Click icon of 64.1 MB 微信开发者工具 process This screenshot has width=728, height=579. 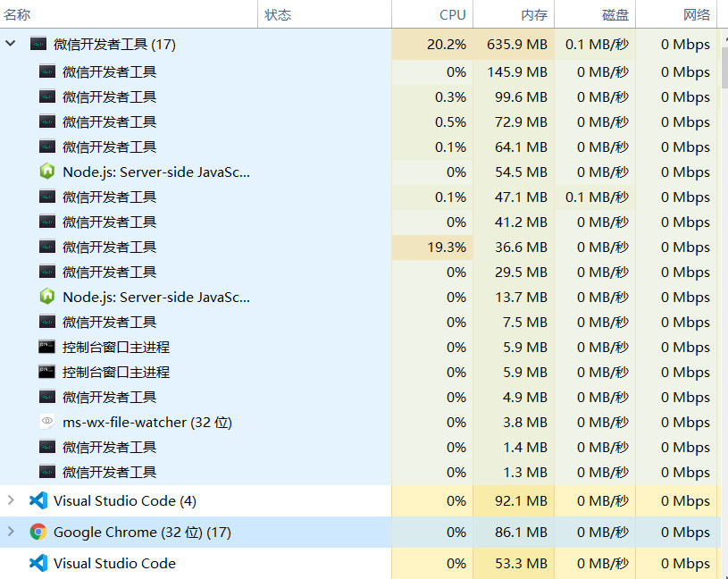pos(47,147)
